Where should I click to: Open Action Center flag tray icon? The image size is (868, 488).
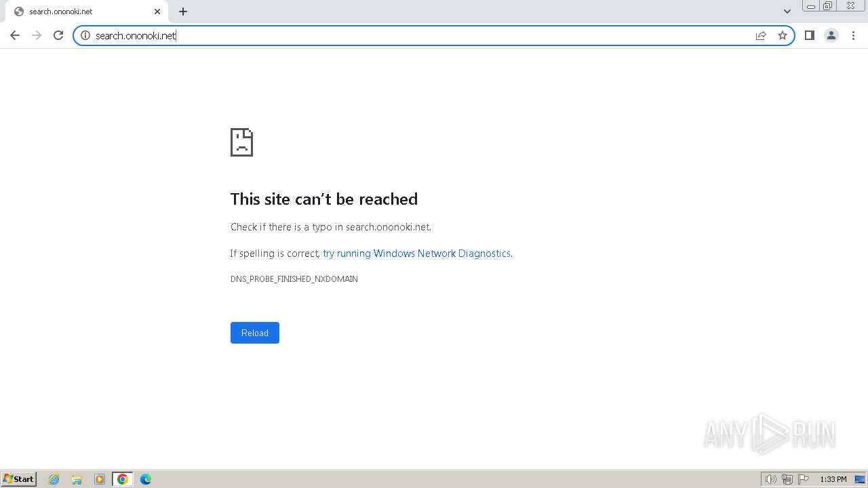(x=804, y=479)
